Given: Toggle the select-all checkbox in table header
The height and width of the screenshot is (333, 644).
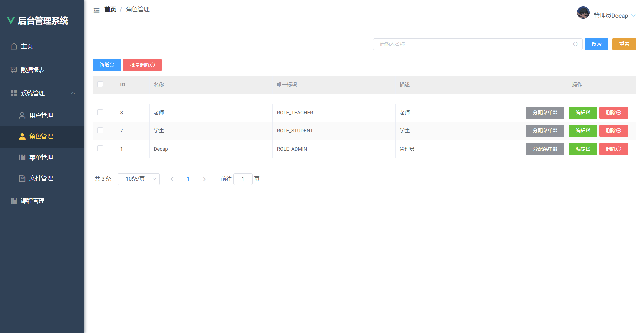Looking at the screenshot, I should point(100,84).
